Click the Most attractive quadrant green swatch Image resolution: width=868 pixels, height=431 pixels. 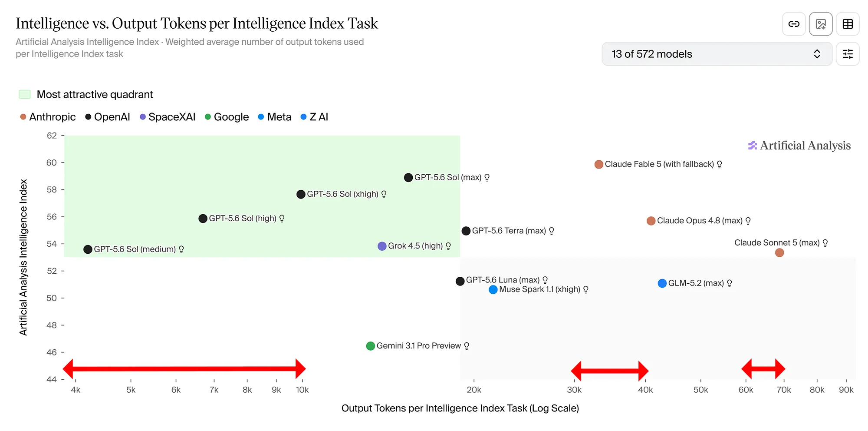pos(25,94)
